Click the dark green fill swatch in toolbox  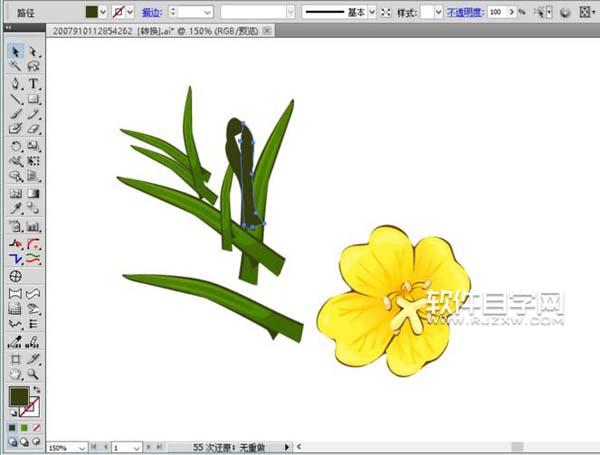[19, 397]
